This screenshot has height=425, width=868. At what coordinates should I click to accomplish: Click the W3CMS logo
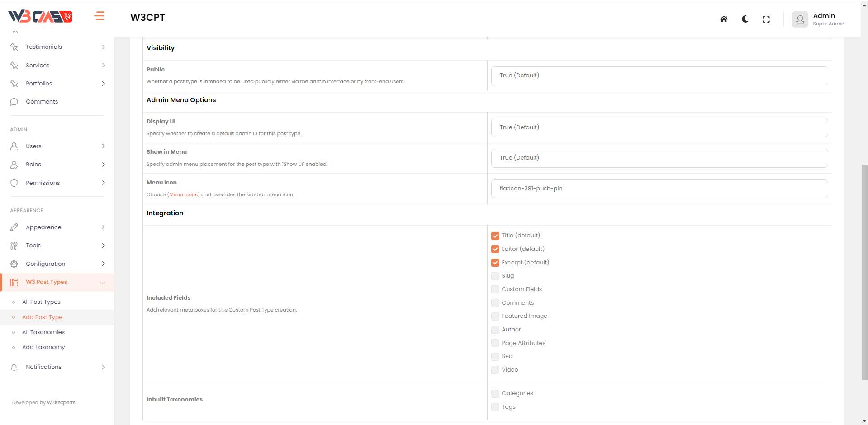40,17
